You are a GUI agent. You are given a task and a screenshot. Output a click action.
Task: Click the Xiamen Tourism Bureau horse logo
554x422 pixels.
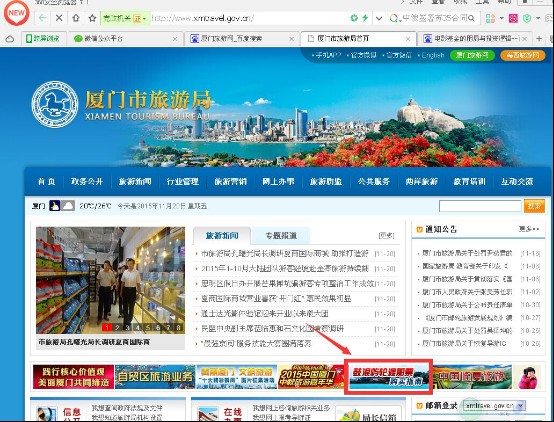click(x=55, y=104)
